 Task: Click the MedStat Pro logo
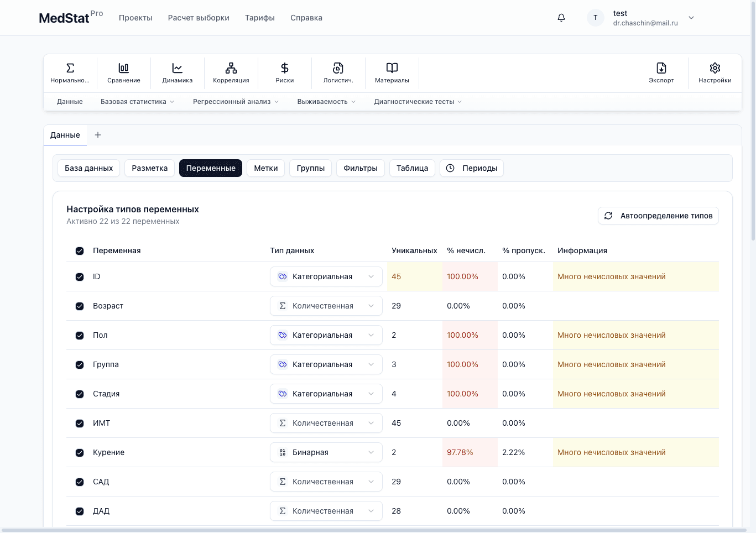71,18
